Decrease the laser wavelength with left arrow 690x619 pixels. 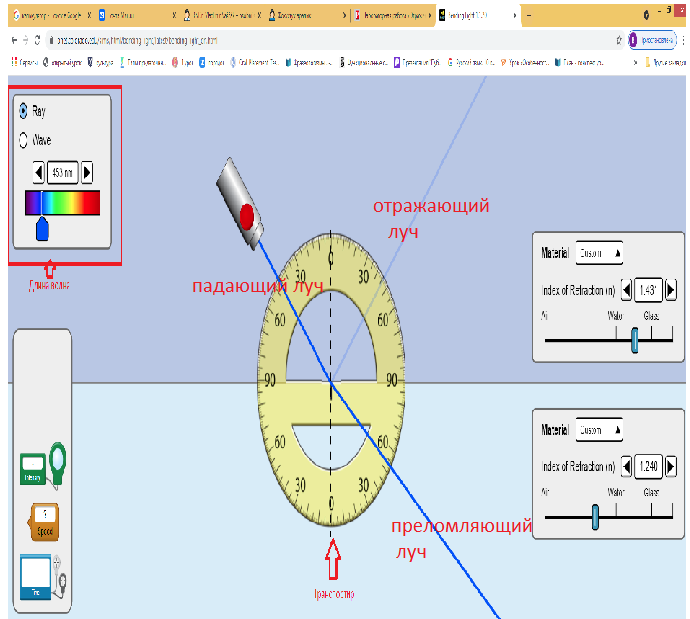pyautogui.click(x=39, y=172)
